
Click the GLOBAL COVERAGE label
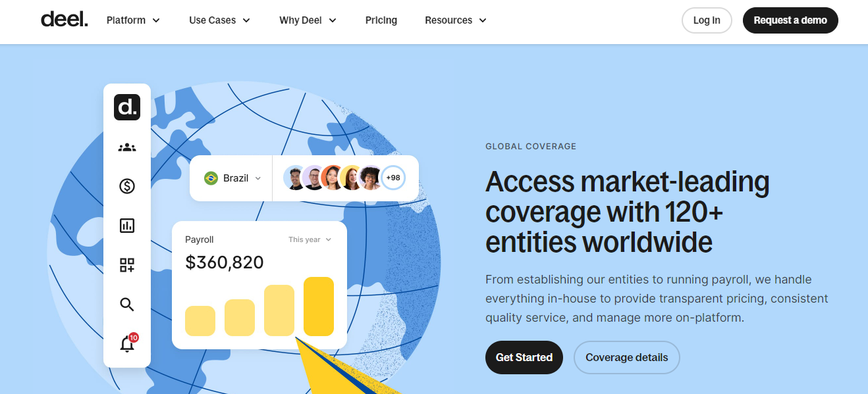click(531, 146)
